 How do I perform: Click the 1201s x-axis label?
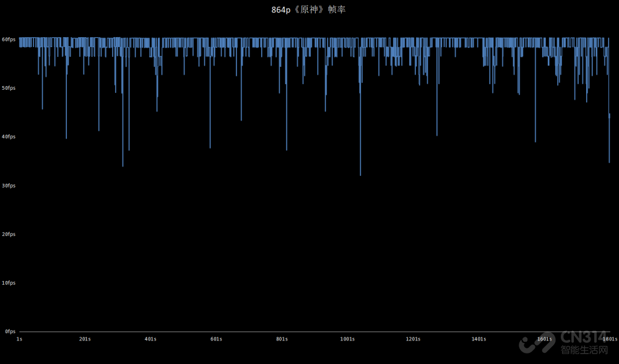pyautogui.click(x=413, y=339)
